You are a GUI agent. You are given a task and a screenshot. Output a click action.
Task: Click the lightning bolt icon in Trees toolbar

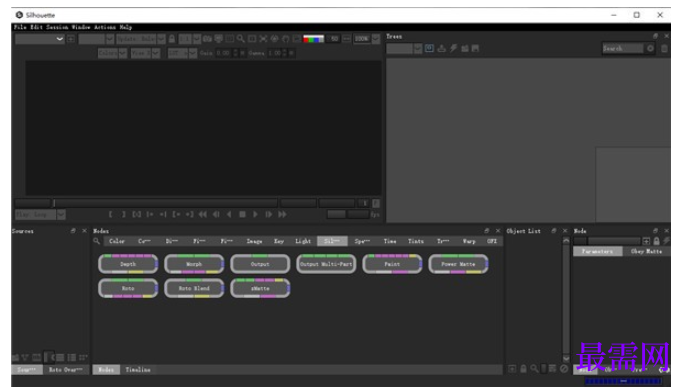click(x=453, y=48)
